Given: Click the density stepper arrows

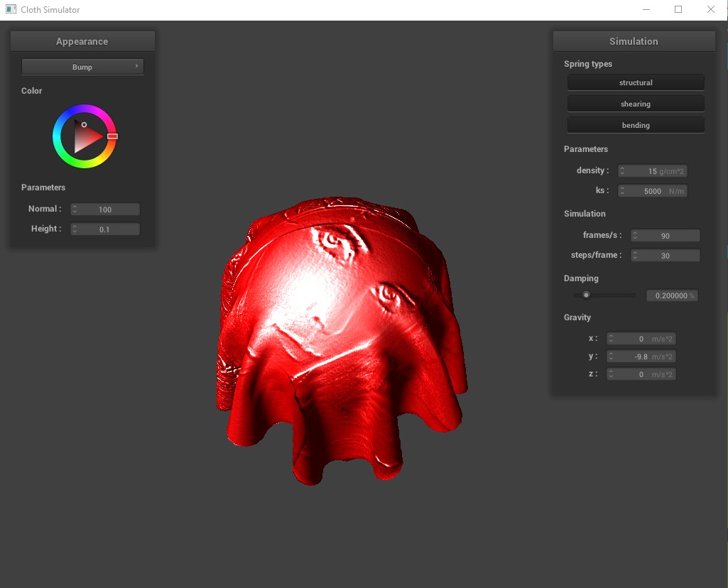Looking at the screenshot, I should [622, 171].
